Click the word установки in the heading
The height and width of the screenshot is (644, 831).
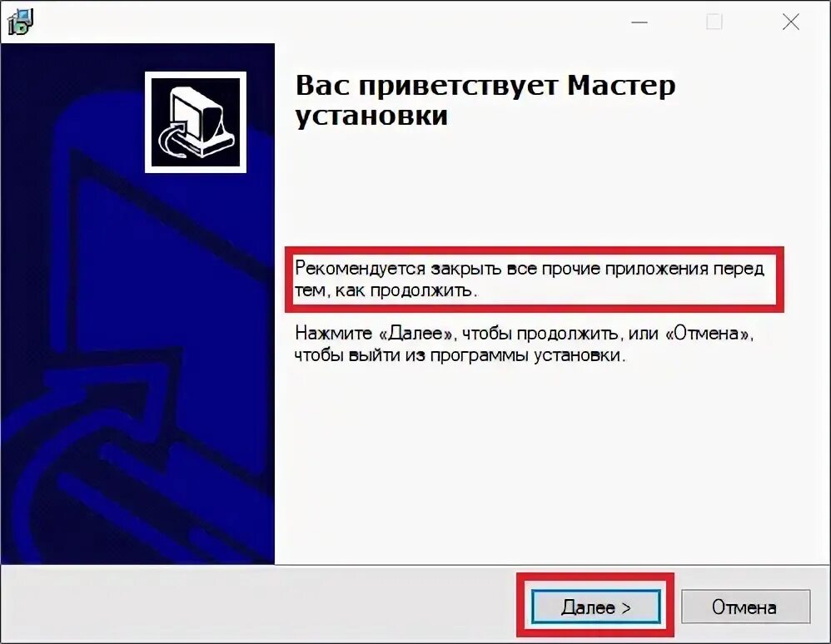coord(371,115)
